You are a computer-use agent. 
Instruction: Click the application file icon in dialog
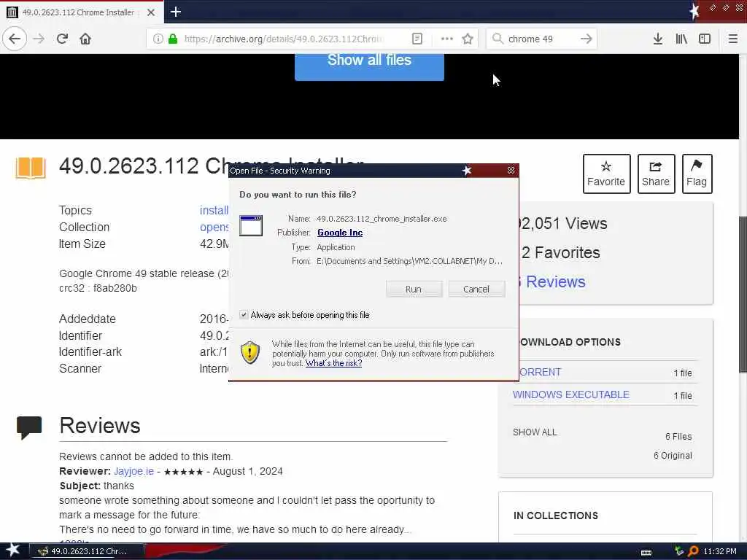tap(251, 226)
